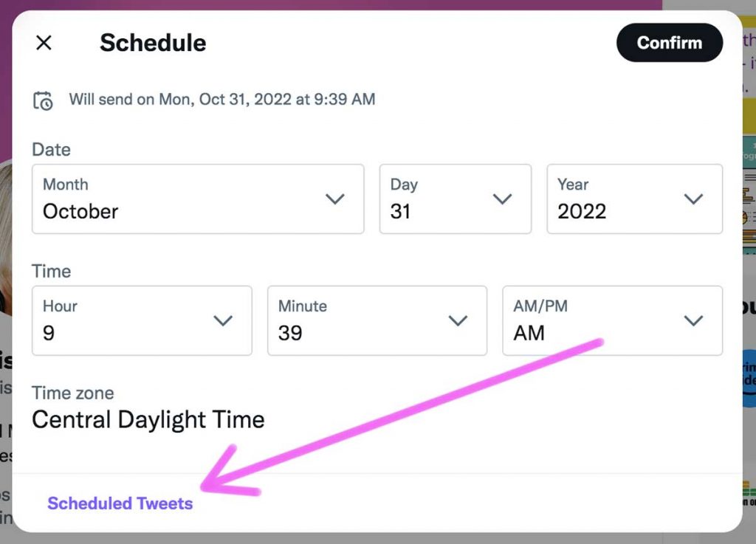Viewport: 756px width, 544px height.
Task: Open the Month dropdown showing October
Action: point(197,199)
